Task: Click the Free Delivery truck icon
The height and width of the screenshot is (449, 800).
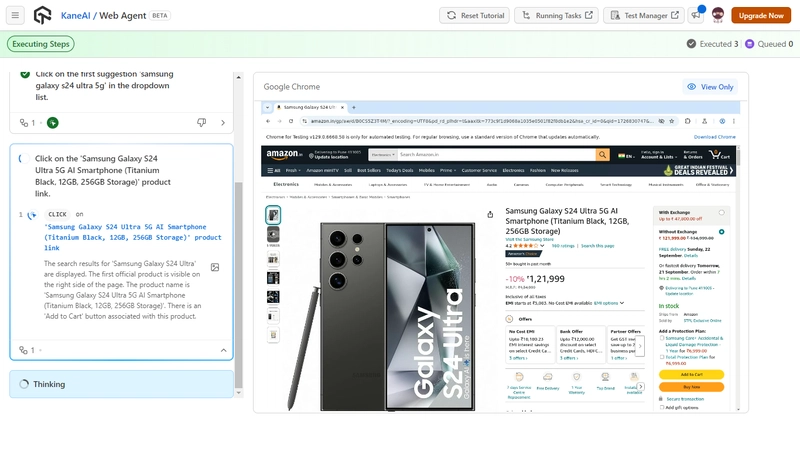Action: pyautogui.click(x=547, y=377)
